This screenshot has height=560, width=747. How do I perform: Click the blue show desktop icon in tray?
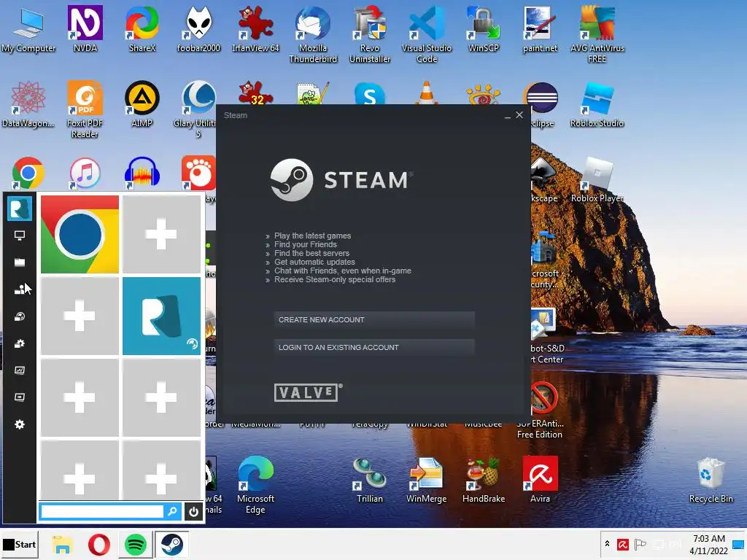[739, 544]
